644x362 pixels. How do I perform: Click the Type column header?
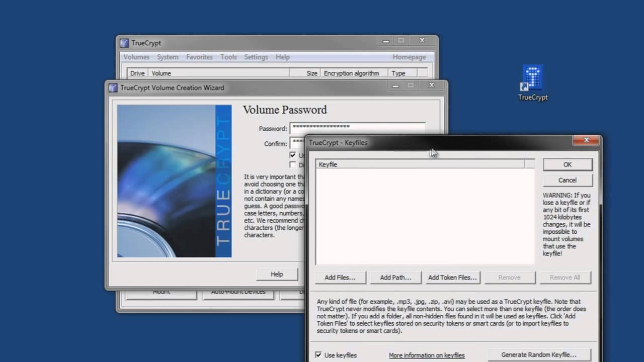tap(403, 73)
